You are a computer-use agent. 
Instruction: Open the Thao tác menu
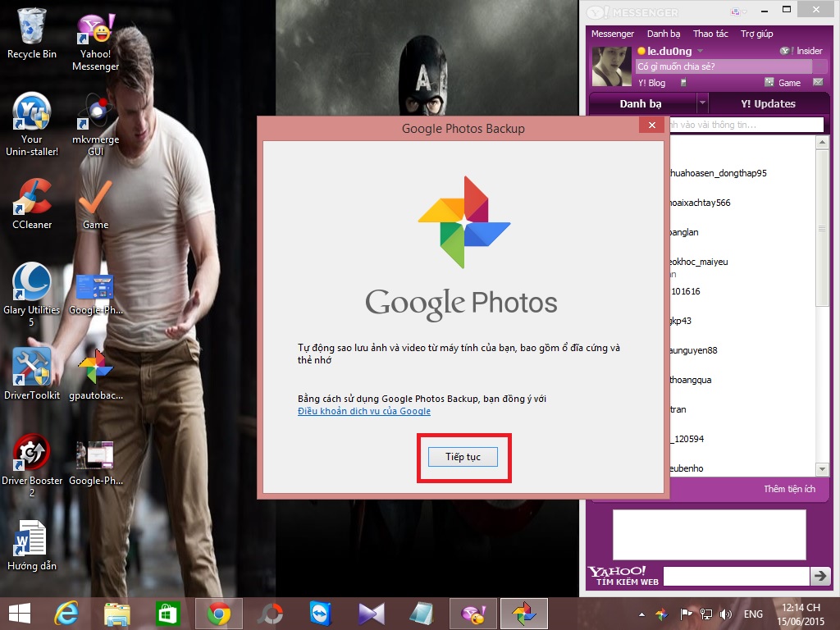[x=710, y=34]
